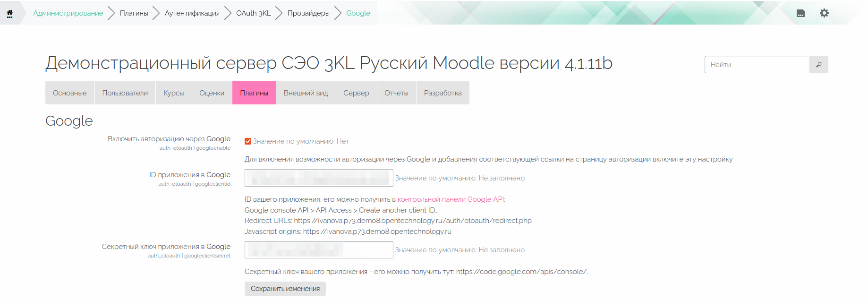The width and height of the screenshot is (868, 300).
Task: Click the Аутентификация breadcrumb item
Action: 192,13
